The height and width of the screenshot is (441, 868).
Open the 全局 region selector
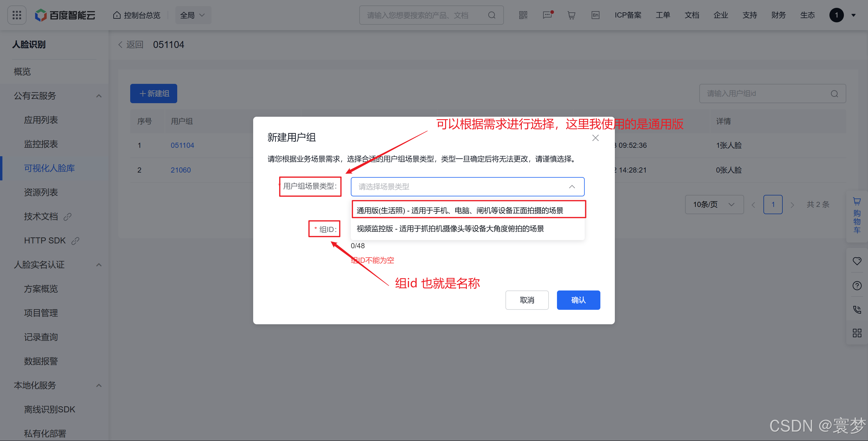click(193, 15)
